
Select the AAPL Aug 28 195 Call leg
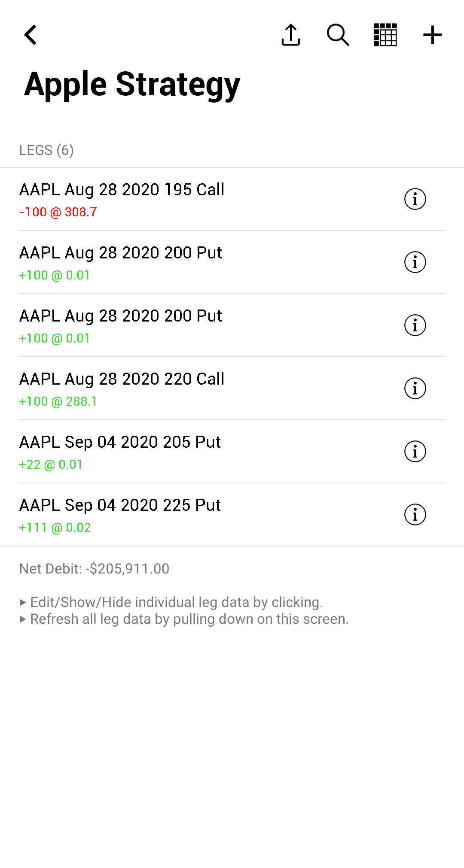pyautogui.click(x=122, y=190)
